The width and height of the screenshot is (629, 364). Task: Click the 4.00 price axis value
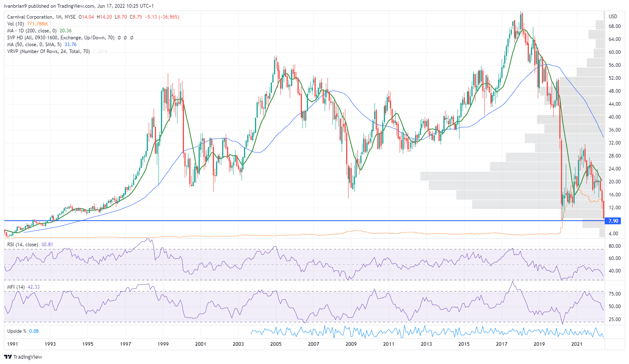(x=613, y=234)
